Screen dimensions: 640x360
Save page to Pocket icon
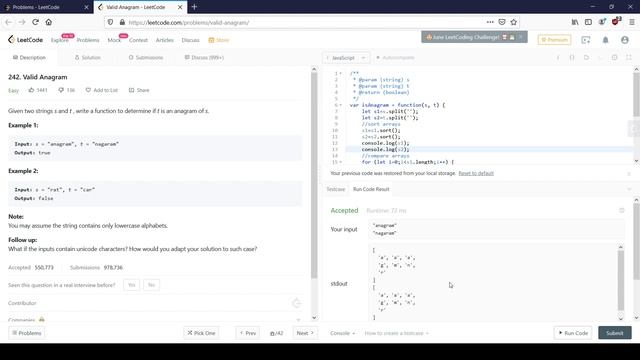click(502, 22)
